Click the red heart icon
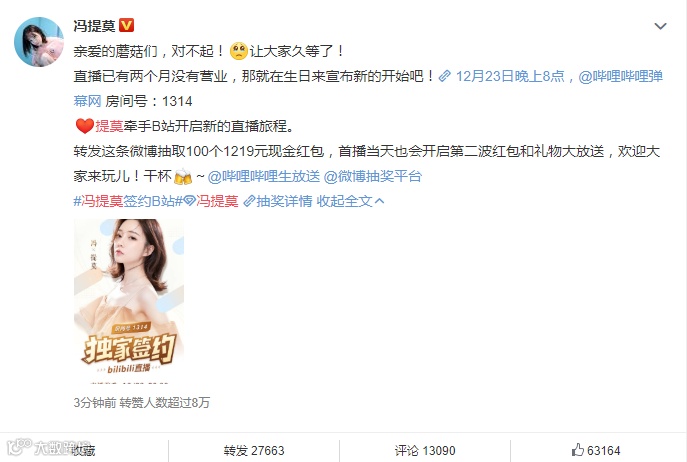 click(85, 126)
